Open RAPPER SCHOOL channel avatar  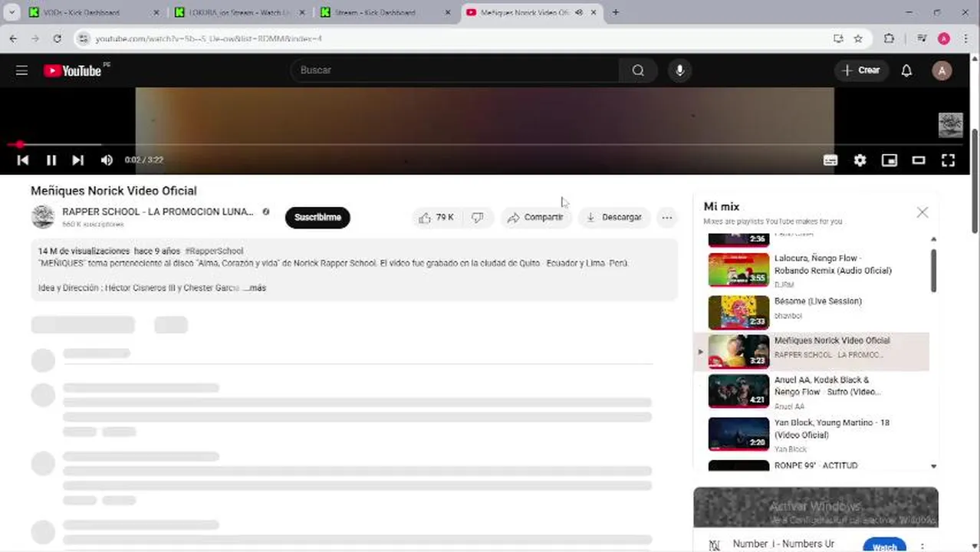click(43, 217)
